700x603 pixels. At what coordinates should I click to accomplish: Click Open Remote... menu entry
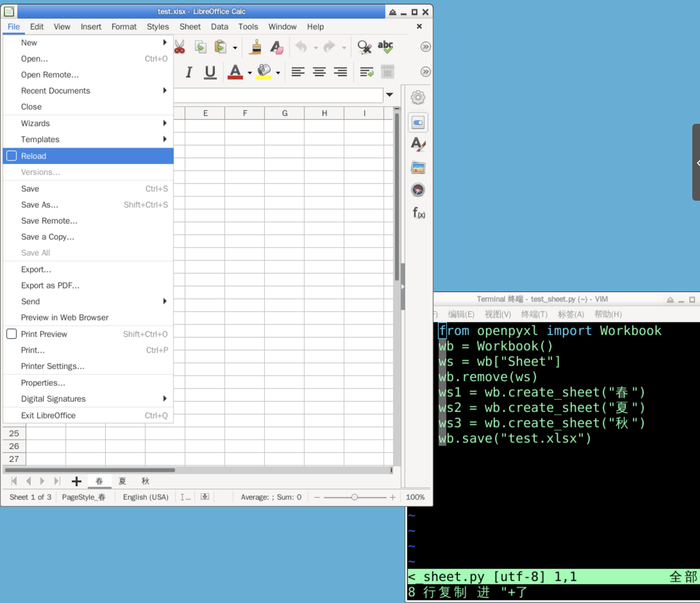(88, 75)
